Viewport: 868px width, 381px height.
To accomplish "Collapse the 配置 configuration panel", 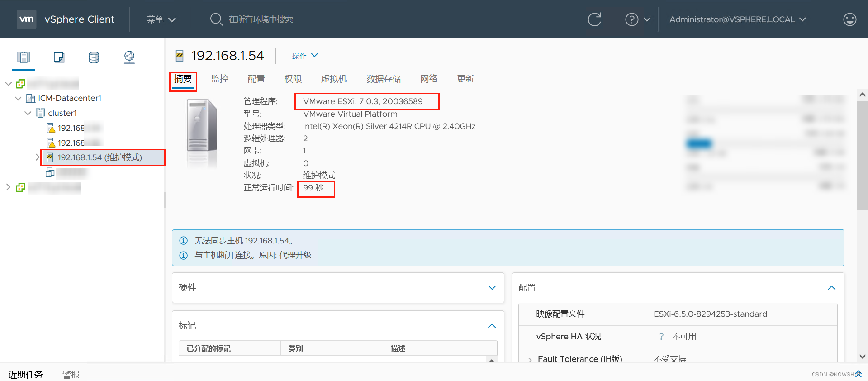I will point(831,288).
